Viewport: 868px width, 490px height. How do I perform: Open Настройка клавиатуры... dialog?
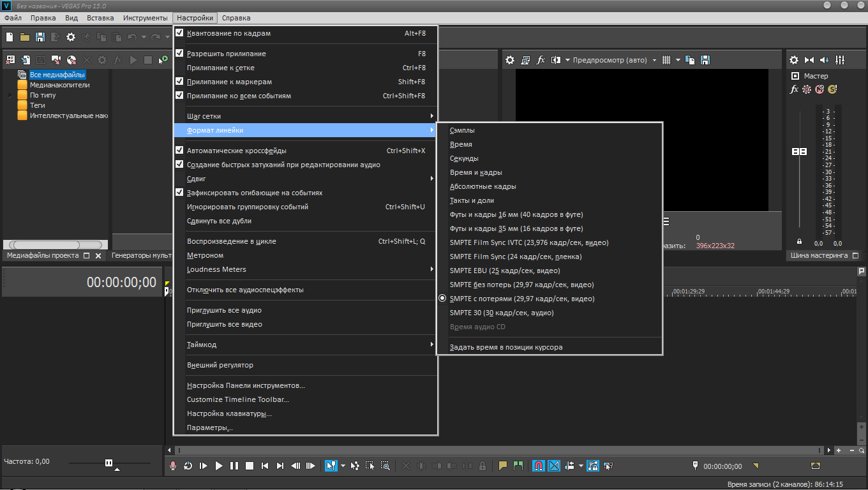pyautogui.click(x=306, y=413)
